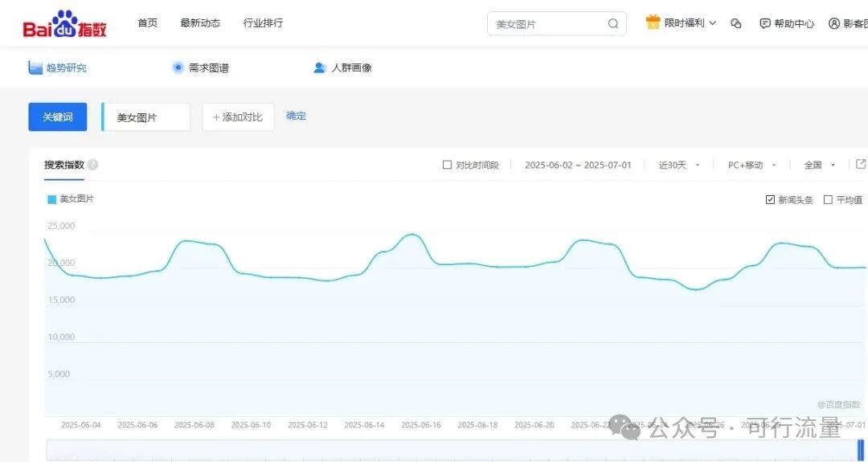Screen dimensions: 868x462
Task: Click the user account avatar icon
Action: [834, 23]
